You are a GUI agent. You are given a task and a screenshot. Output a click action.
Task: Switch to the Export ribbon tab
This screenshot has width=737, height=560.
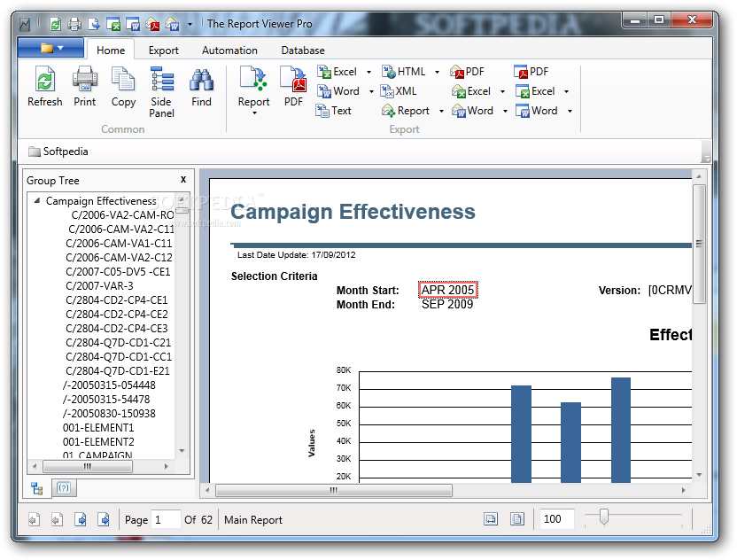(164, 51)
